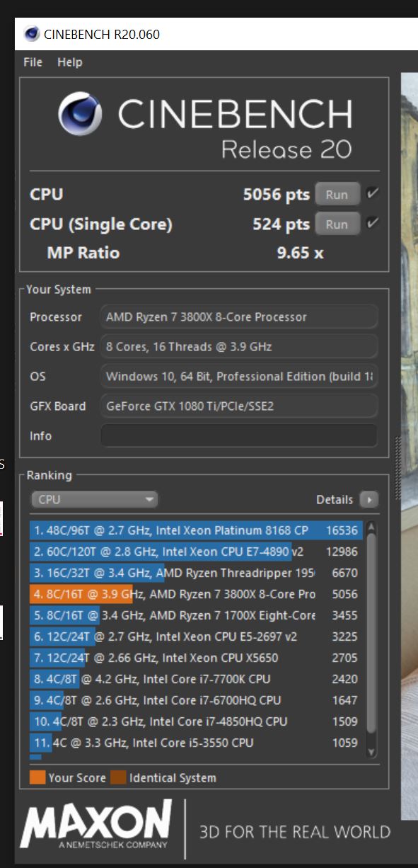The width and height of the screenshot is (418, 868).
Task: Select ranking row Intel Core i5-3550
Action: [x=196, y=743]
